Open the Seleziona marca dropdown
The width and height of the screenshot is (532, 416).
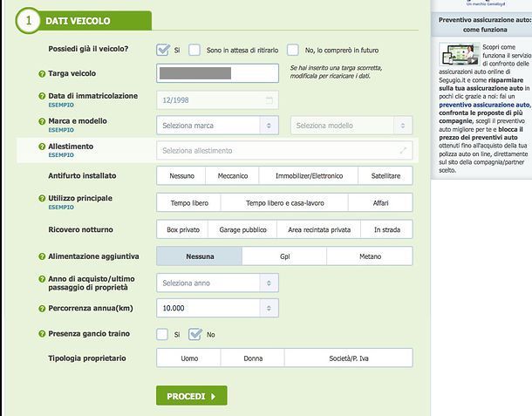pos(217,126)
